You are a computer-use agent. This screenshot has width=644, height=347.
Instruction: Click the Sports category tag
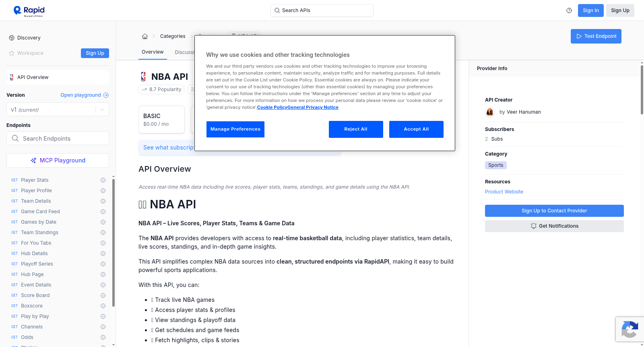(496, 165)
